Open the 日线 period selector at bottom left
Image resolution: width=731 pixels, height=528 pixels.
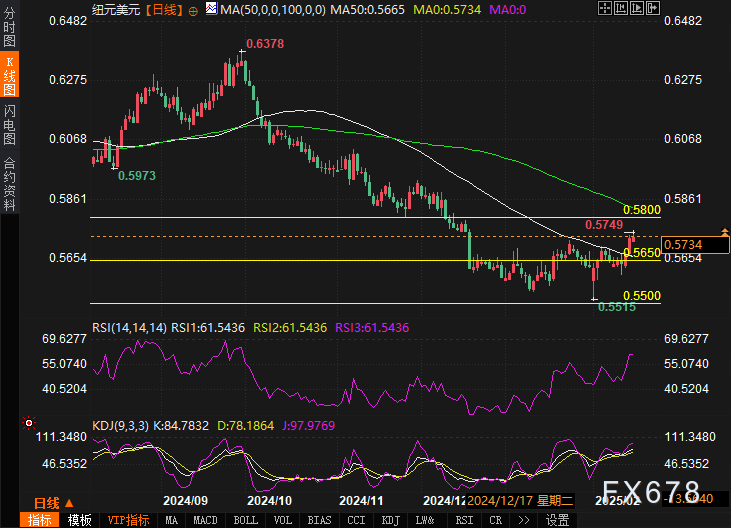coord(46,502)
